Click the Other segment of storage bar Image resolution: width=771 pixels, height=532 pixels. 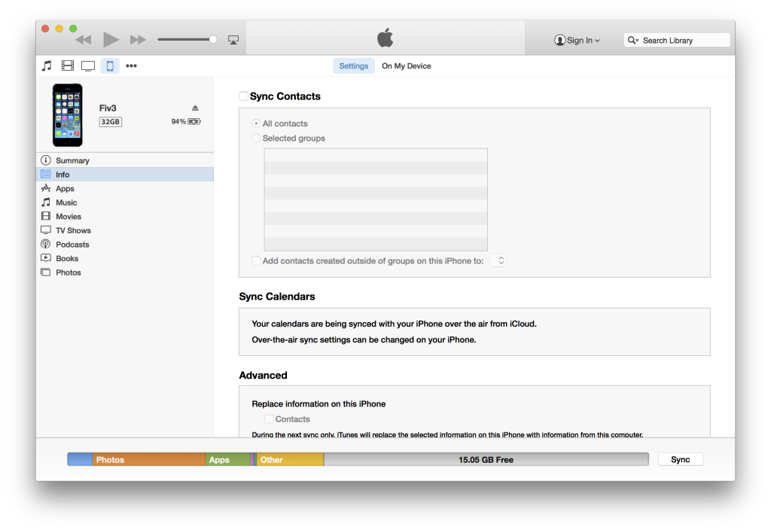(290, 459)
